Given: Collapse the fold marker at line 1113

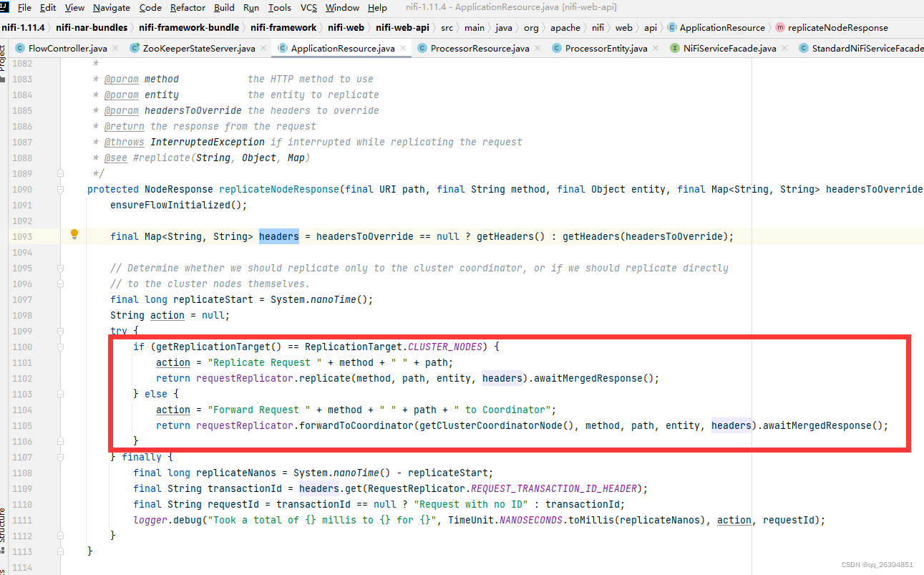Looking at the screenshot, I should pyautogui.click(x=61, y=551).
